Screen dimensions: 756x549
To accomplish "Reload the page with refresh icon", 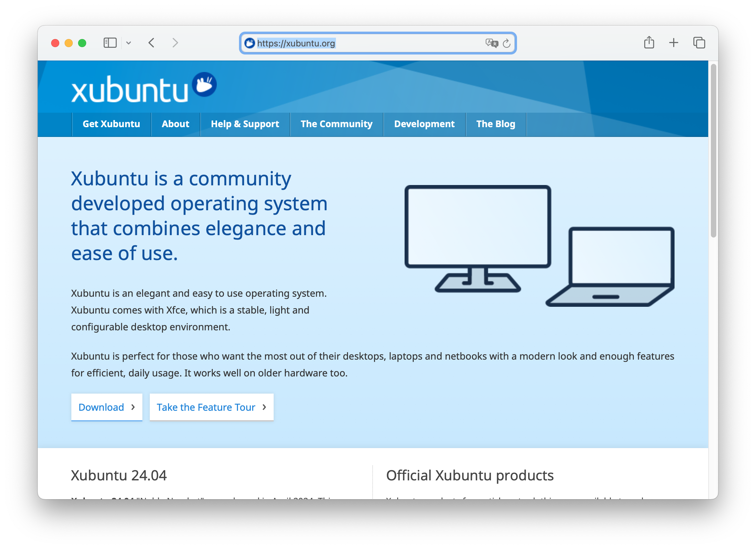I will (507, 43).
